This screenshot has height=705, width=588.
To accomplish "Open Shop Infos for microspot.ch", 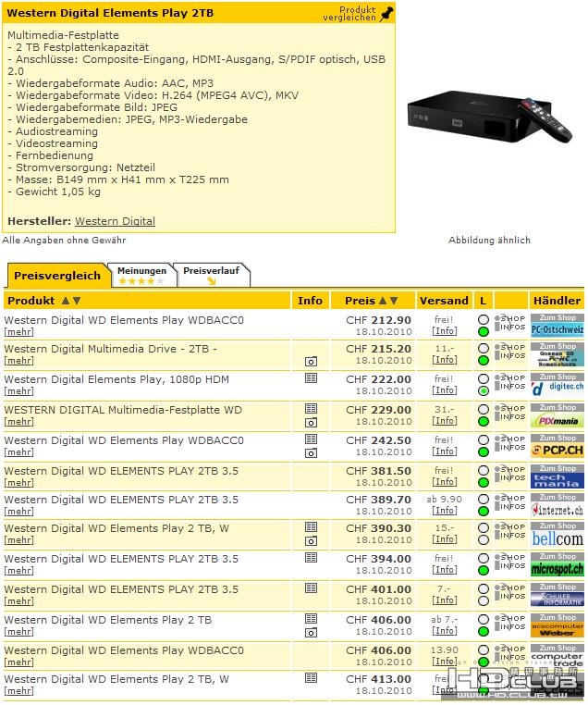I will (x=509, y=562).
